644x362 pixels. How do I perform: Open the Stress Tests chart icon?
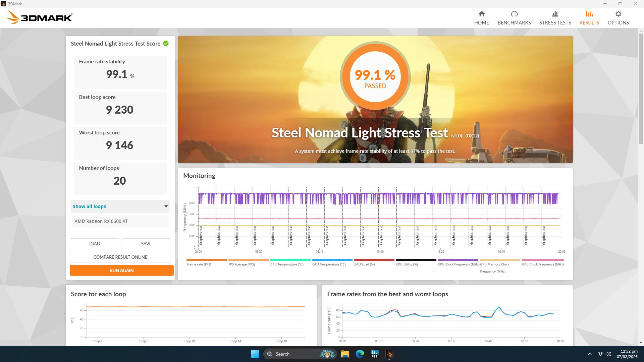tap(555, 14)
